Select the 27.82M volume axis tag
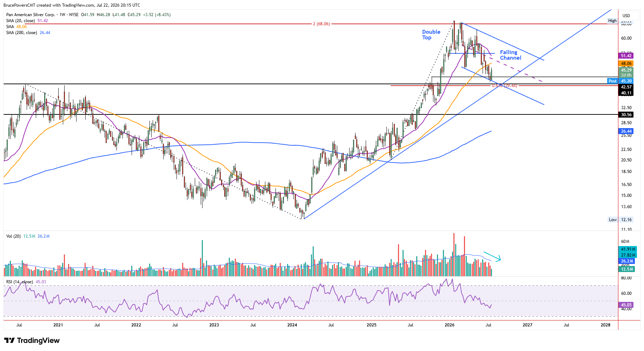Viewport: 644px width, 351px height. [x=628, y=255]
